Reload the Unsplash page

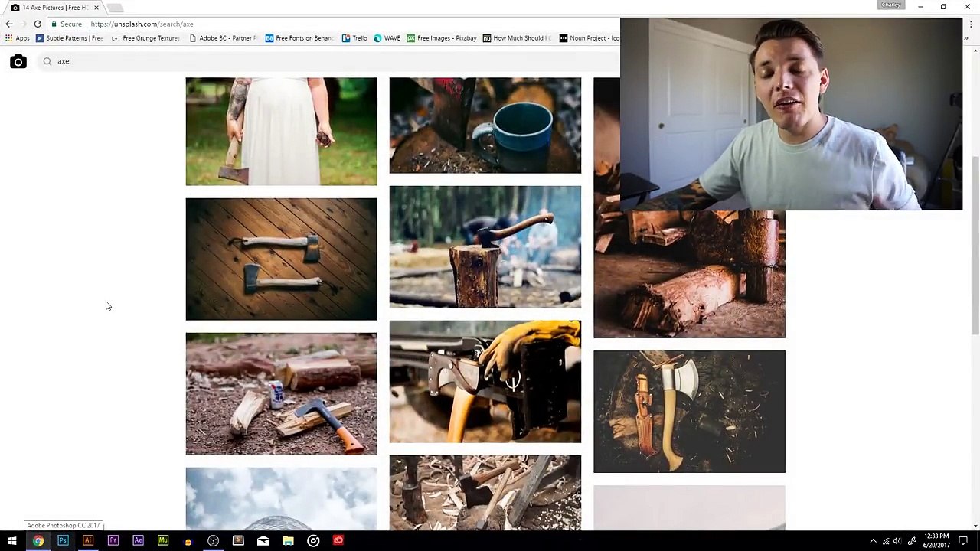(x=38, y=24)
